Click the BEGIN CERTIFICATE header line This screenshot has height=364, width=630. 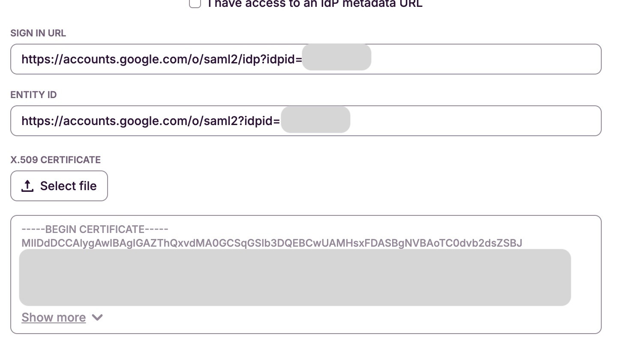(x=95, y=230)
